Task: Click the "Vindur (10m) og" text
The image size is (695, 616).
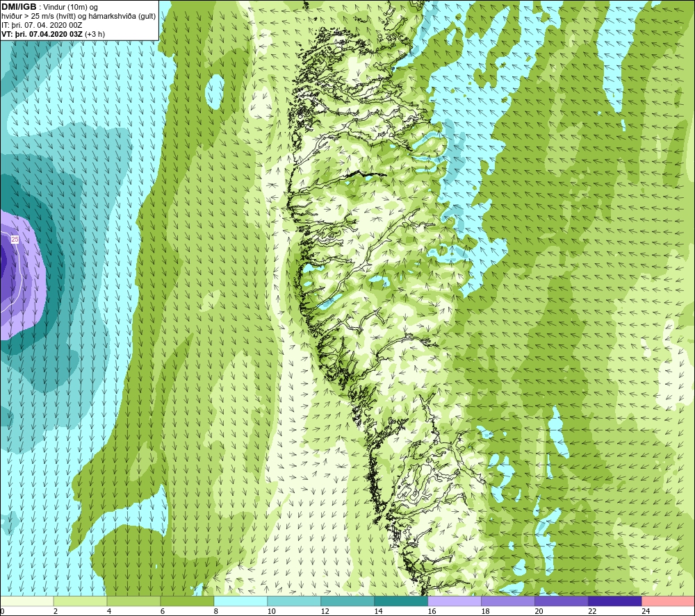Action: tap(70, 7)
